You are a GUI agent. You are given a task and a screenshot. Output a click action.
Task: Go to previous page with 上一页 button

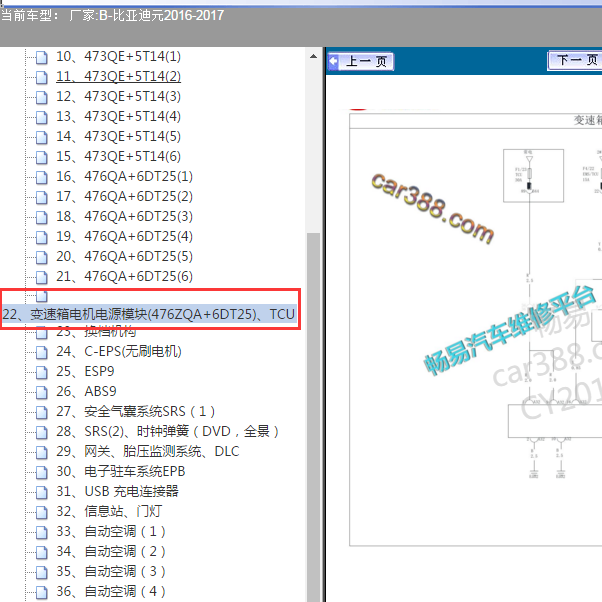coord(361,61)
